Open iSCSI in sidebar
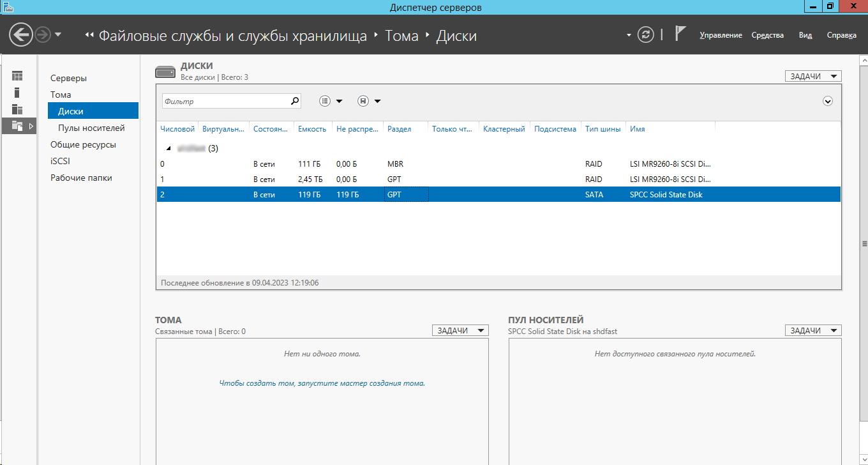 pos(60,161)
